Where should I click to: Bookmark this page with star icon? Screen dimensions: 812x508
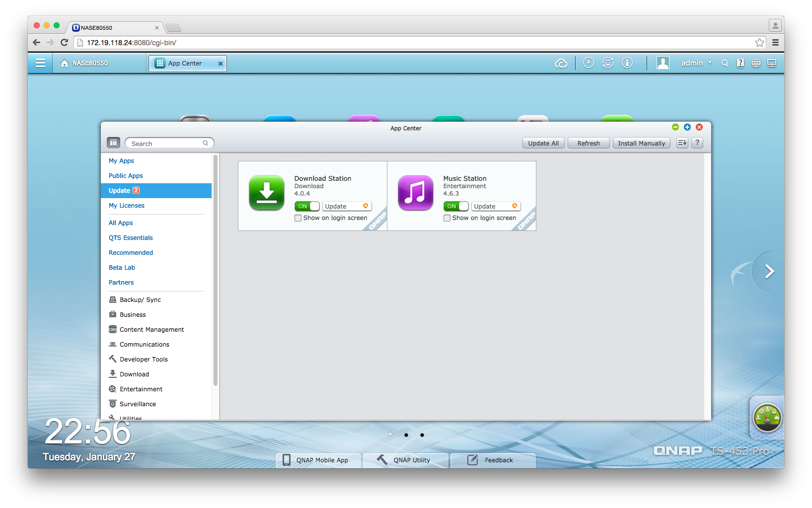coord(759,43)
